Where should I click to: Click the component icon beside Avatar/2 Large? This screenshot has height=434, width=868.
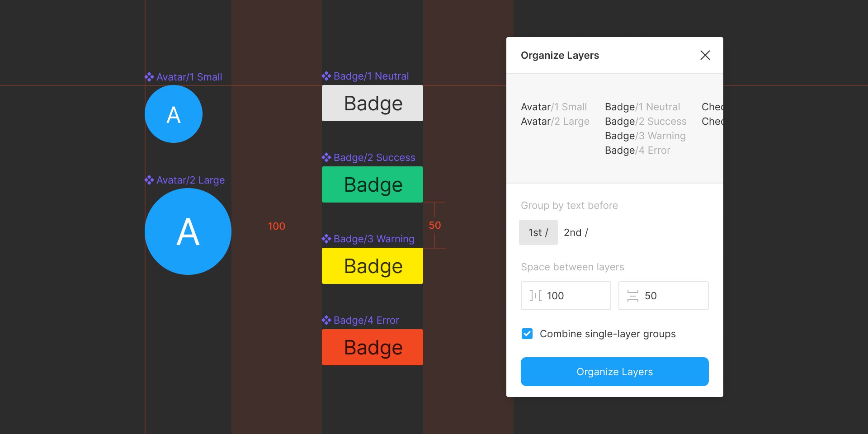coord(149,180)
